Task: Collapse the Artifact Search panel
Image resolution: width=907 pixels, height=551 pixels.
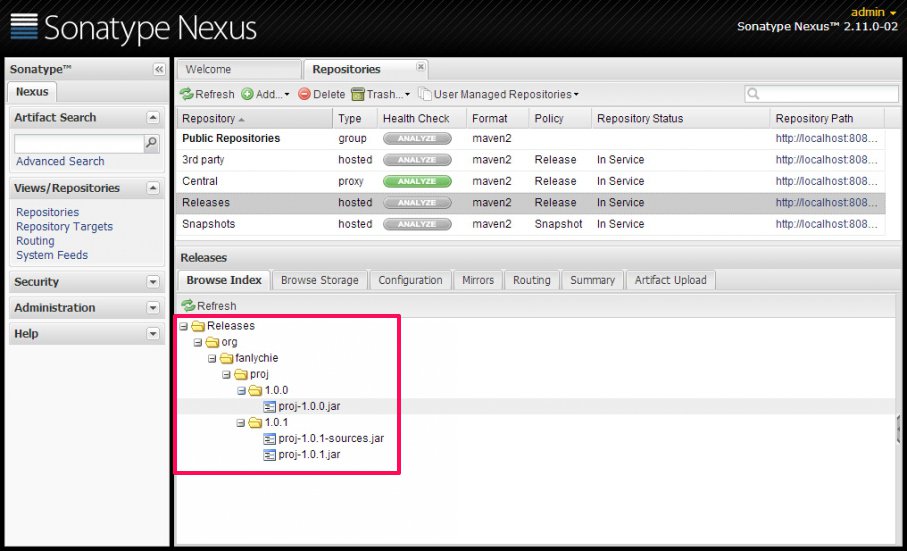Action: click(x=153, y=117)
